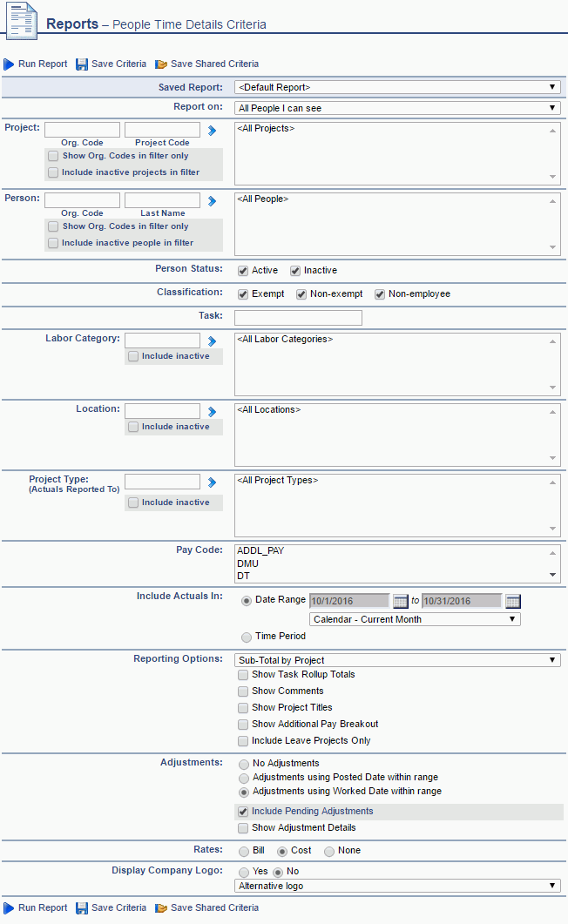
Task: Toggle Show Org. Codes in Project filter
Action: [53, 156]
